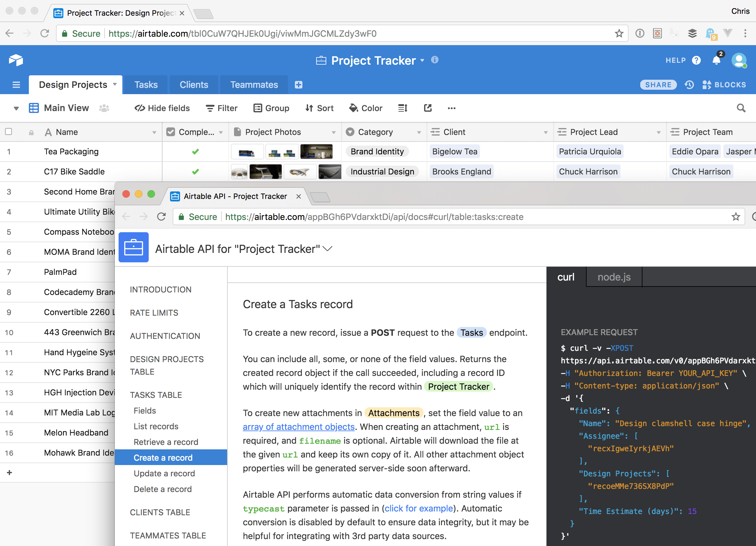
Task: Open the revision history clock icon
Action: (x=689, y=85)
